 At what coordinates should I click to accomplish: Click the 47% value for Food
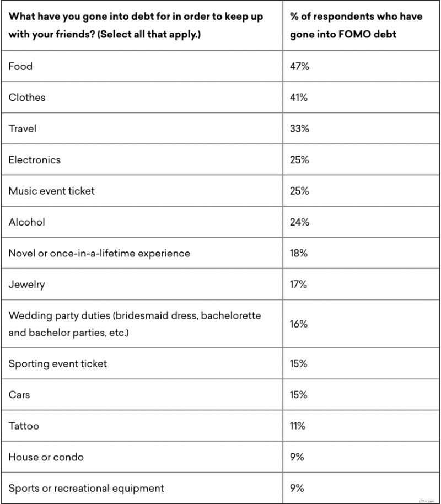299,66
